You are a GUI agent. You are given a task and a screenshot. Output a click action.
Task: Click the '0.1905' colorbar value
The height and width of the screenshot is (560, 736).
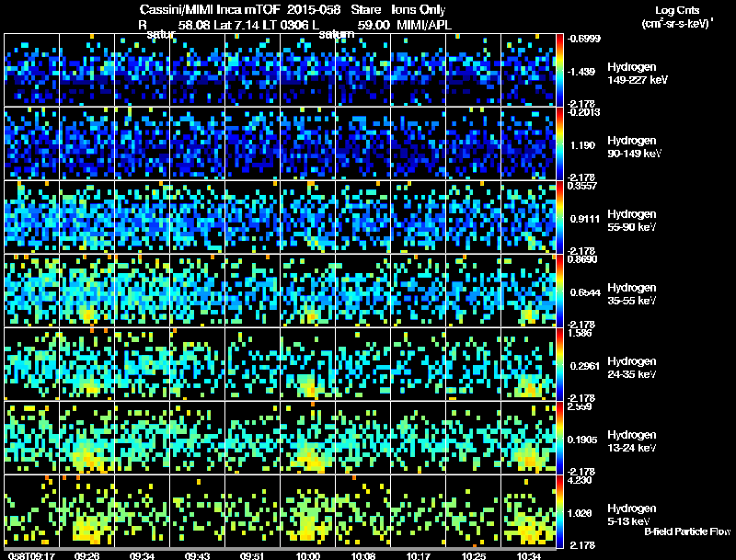pyautogui.click(x=582, y=440)
